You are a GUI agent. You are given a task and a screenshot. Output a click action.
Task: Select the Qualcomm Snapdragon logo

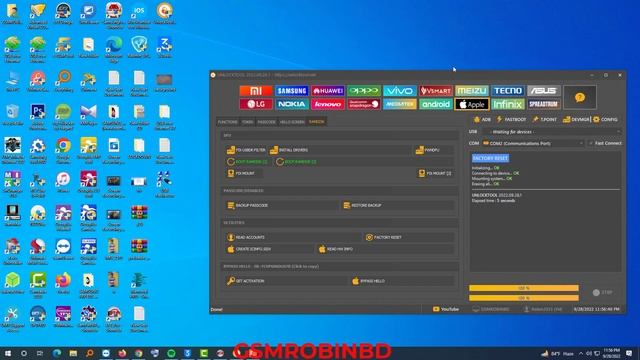point(364,104)
